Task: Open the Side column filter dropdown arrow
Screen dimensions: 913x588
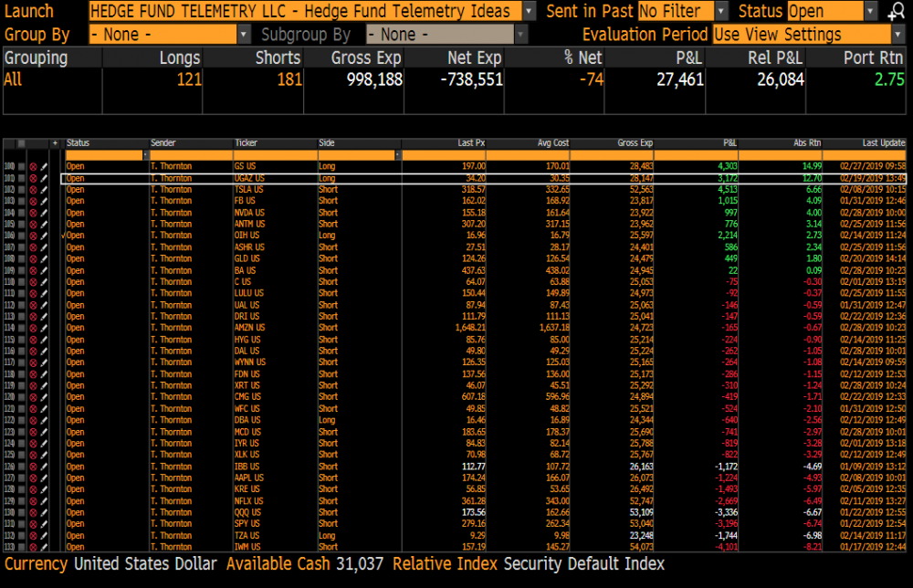Action: tap(398, 155)
